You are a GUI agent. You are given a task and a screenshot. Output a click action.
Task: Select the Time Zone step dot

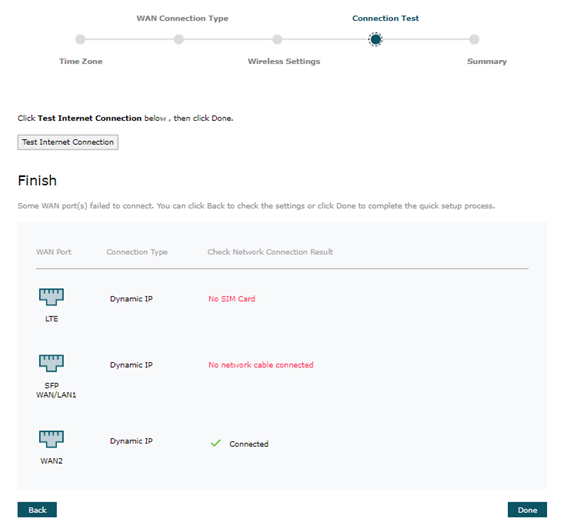click(x=80, y=39)
